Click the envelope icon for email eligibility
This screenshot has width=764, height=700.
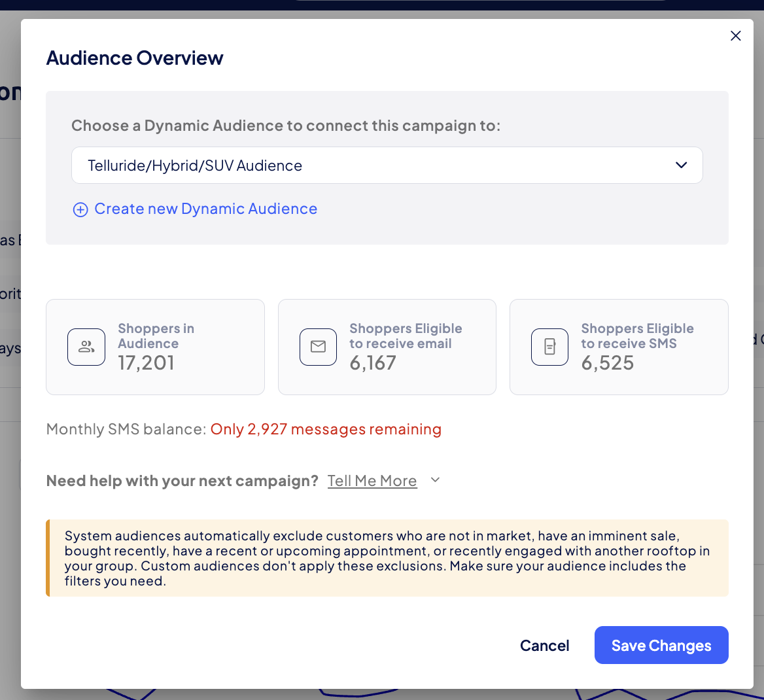[x=318, y=347]
